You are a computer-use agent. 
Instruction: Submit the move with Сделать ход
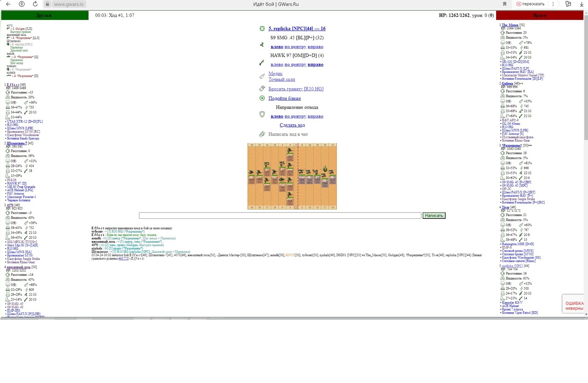[292, 125]
